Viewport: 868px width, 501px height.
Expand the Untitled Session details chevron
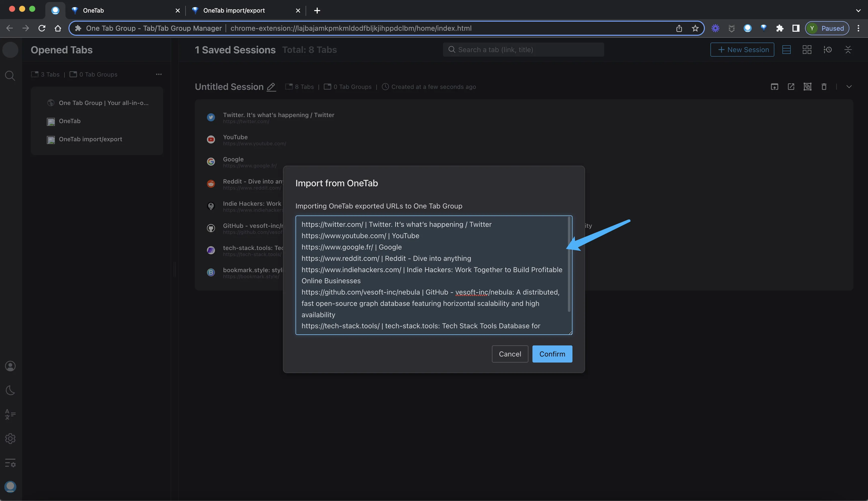click(x=849, y=86)
